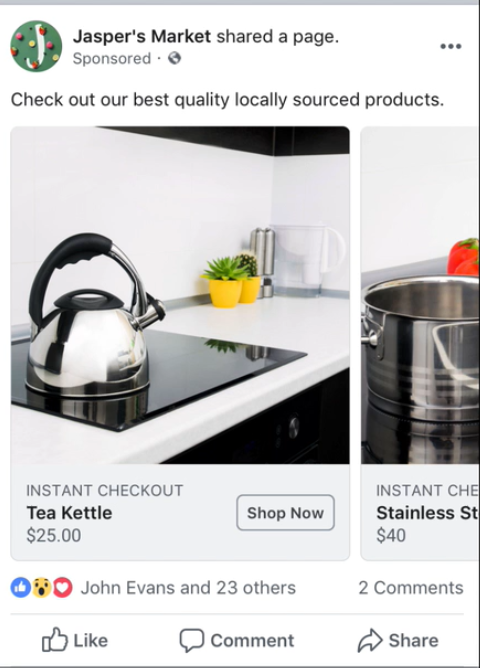
Task: Click the $25.00 price text
Action: click(54, 536)
